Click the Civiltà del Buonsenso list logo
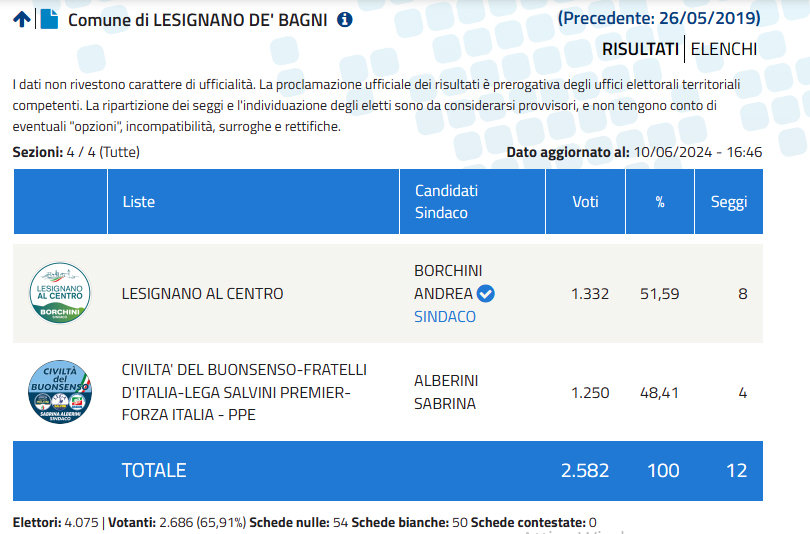 [60, 392]
